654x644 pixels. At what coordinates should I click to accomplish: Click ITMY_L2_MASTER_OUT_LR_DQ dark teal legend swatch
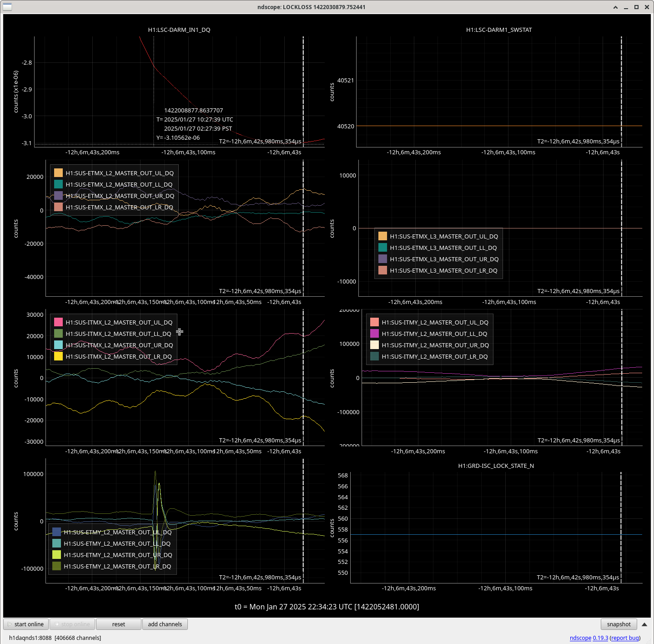[374, 356]
